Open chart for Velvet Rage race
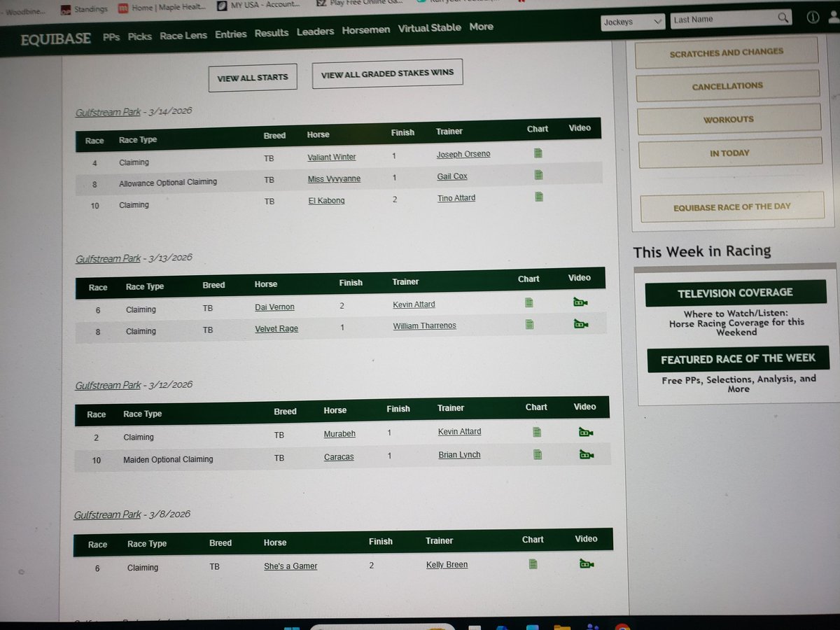Viewport: 840px width, 630px height. pos(530,324)
